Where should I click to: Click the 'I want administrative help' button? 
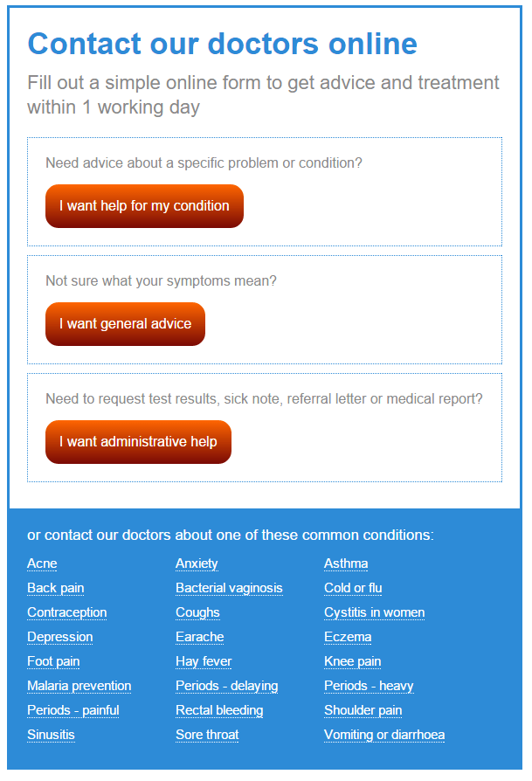pos(138,442)
